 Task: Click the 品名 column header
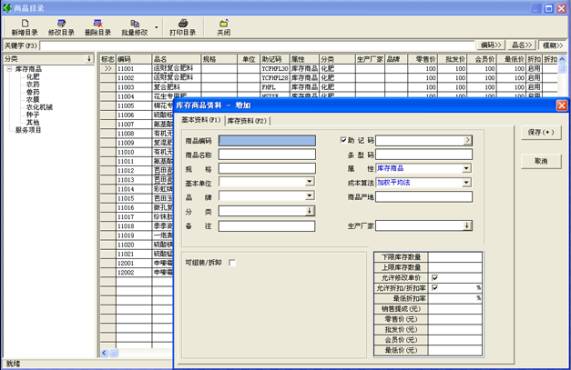click(x=176, y=59)
